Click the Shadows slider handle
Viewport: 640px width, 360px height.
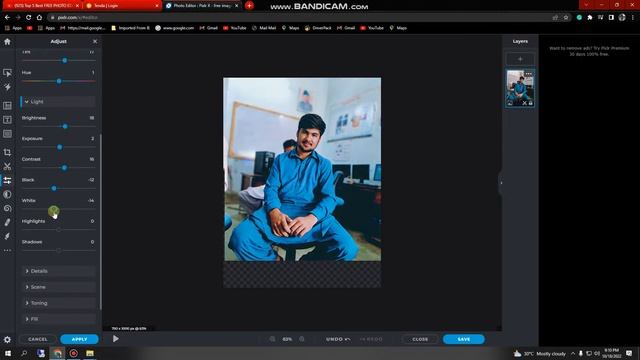tap(59, 251)
